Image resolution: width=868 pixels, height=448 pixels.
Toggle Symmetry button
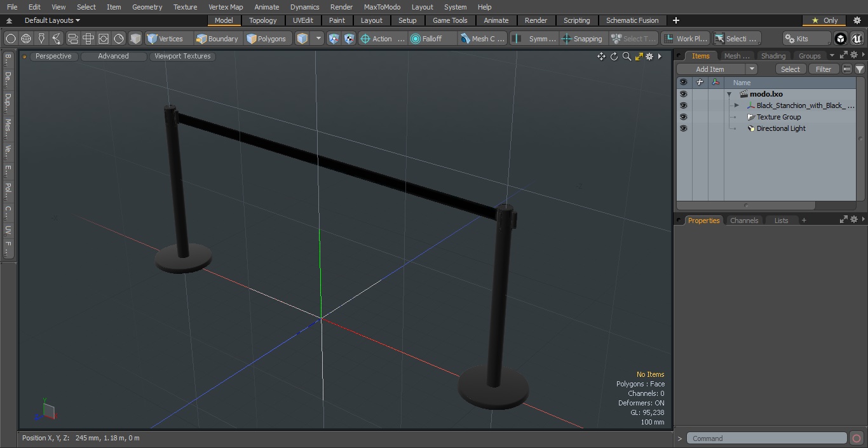534,39
